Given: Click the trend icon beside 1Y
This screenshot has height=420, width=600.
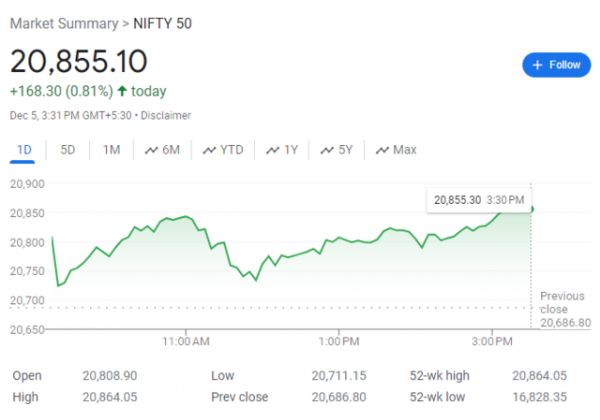Looking at the screenshot, I should (272, 150).
